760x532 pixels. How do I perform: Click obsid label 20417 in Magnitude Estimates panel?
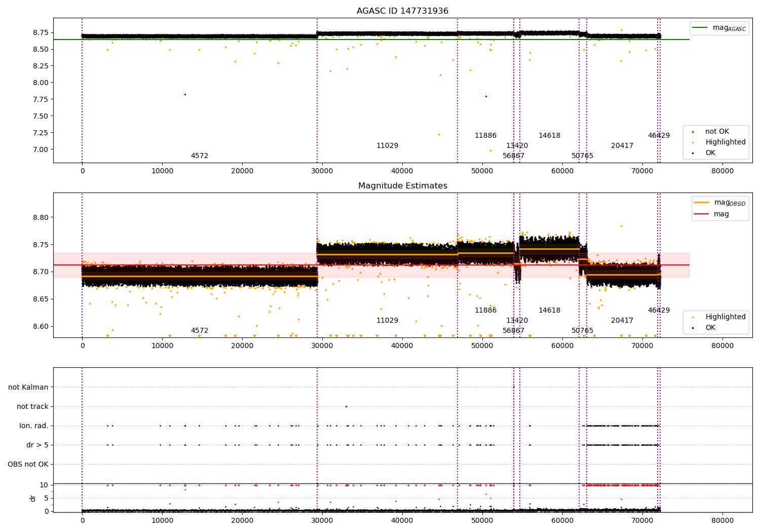[x=622, y=321]
